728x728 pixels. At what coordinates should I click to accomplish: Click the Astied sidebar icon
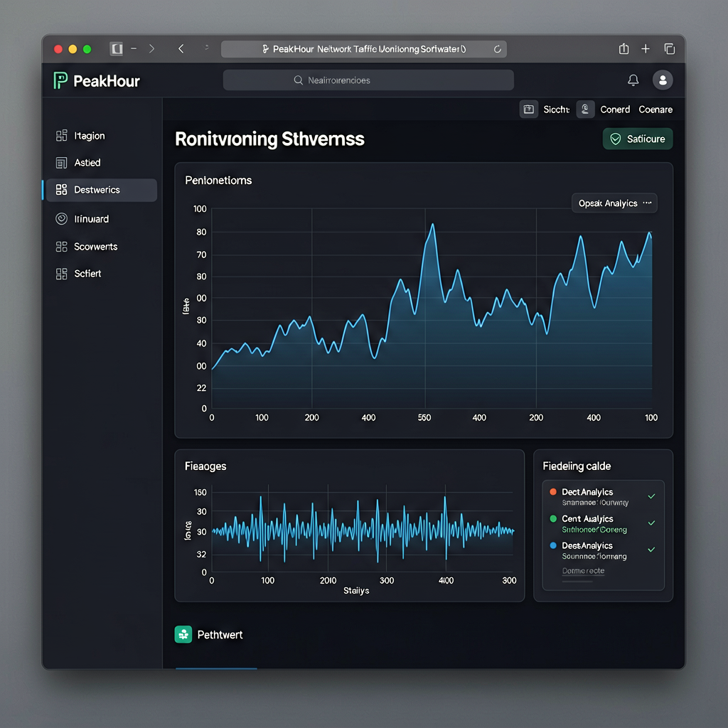tap(61, 163)
